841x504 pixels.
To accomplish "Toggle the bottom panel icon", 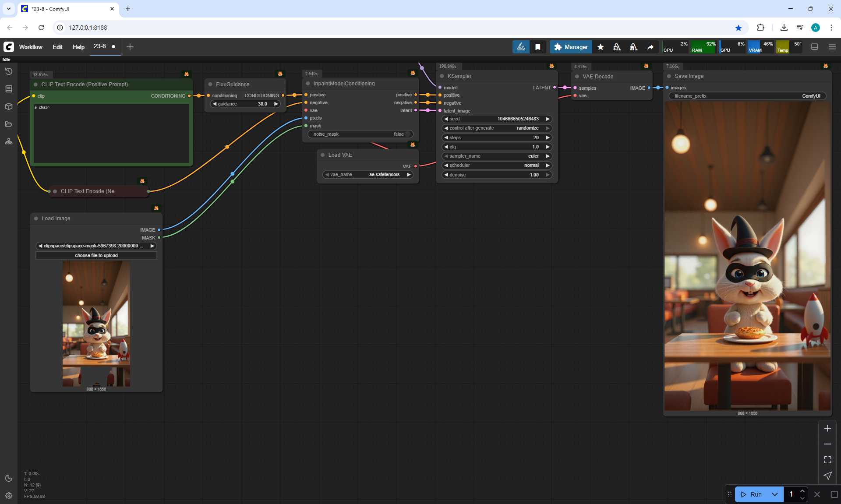I will click(814, 47).
